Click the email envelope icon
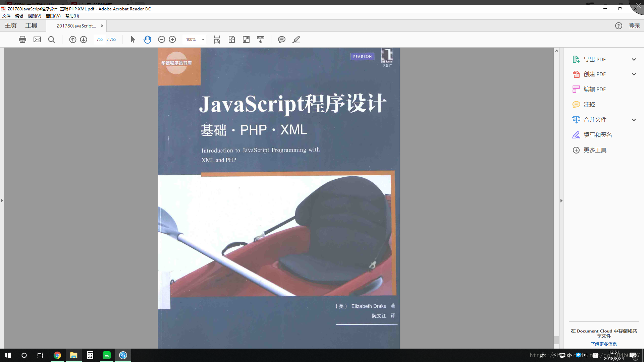 point(37,40)
